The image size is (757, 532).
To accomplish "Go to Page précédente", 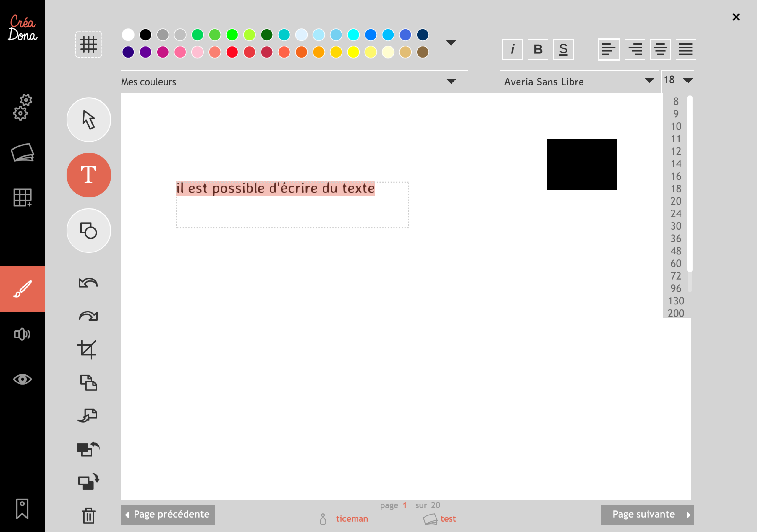I will [168, 515].
